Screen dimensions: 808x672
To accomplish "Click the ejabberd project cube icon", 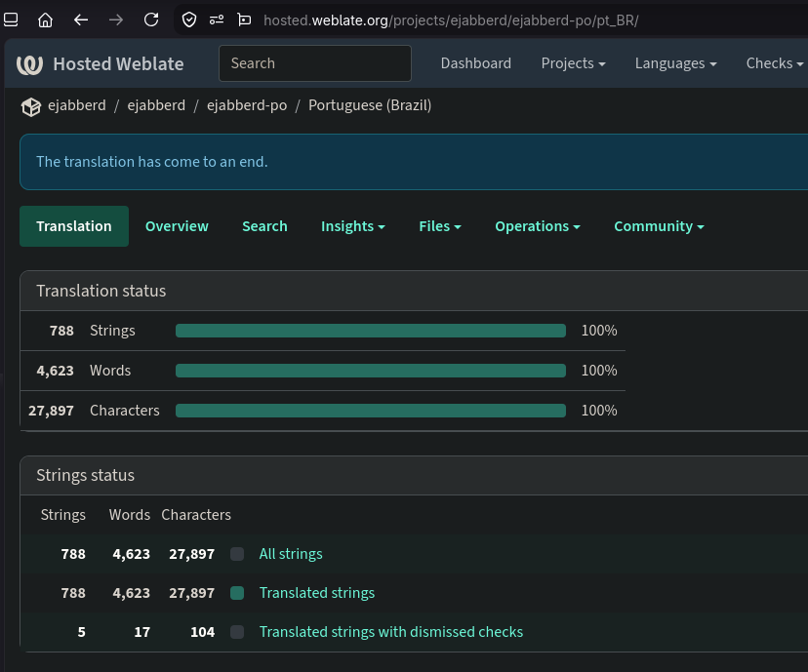I will [x=31, y=106].
